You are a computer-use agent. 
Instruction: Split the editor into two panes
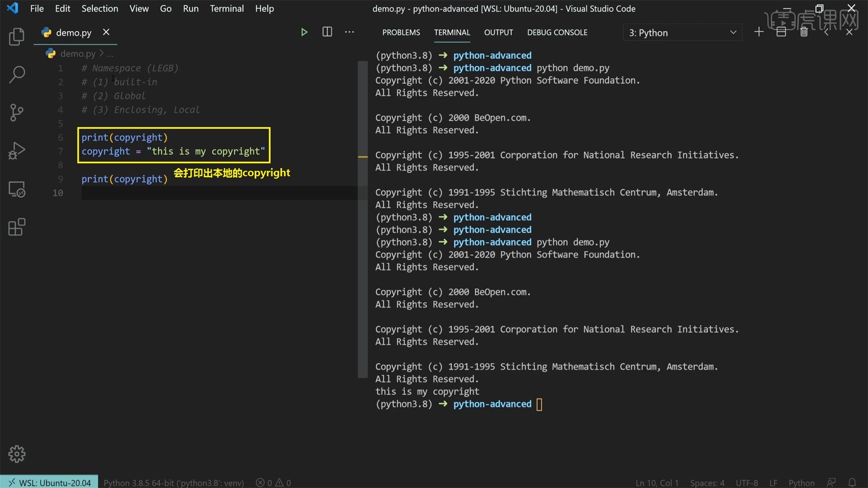click(x=327, y=32)
